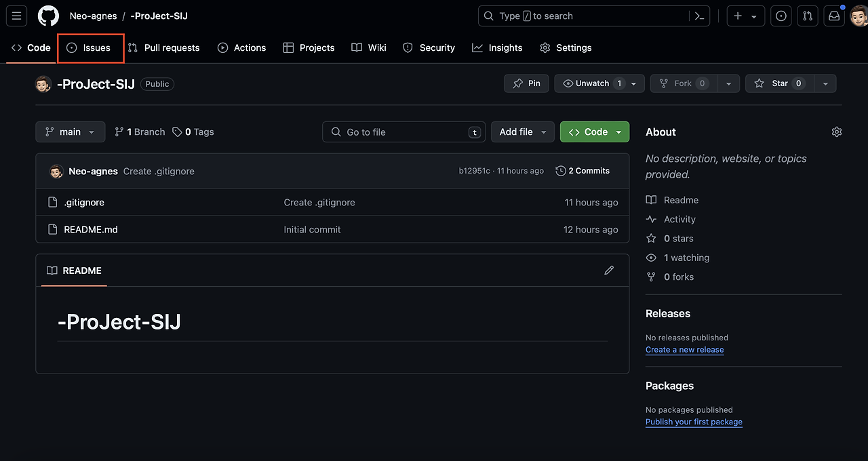Image resolution: width=868 pixels, height=461 pixels.
Task: Pin the repository with Pin button
Action: 526,83
